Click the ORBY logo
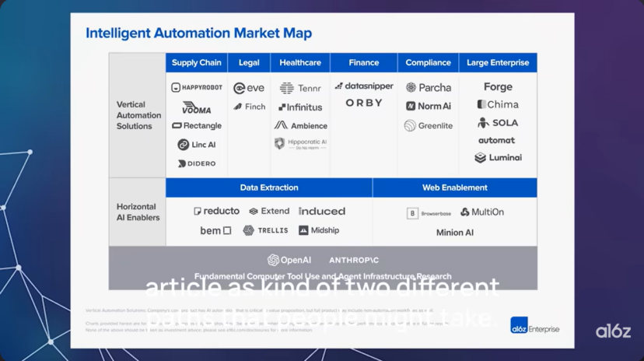Viewport: 644px width, 361px height. tap(364, 103)
